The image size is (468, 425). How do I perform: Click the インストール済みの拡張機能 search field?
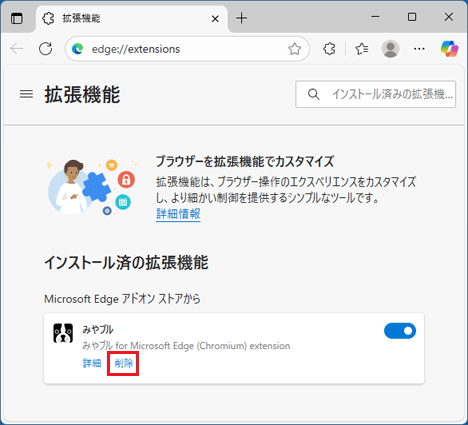(x=375, y=94)
